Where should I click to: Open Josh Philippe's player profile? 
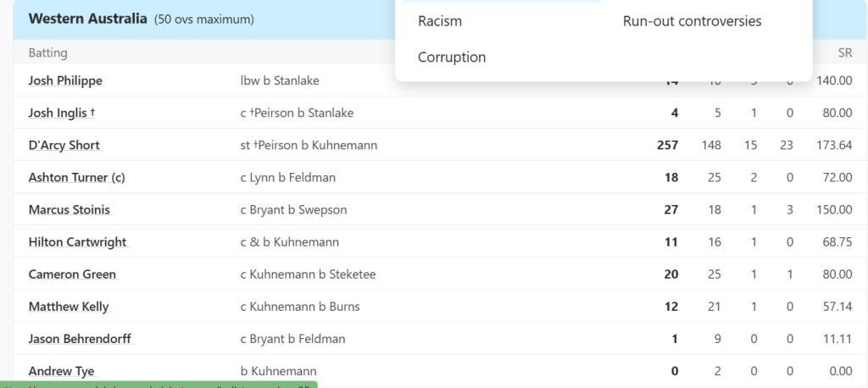pos(66,80)
